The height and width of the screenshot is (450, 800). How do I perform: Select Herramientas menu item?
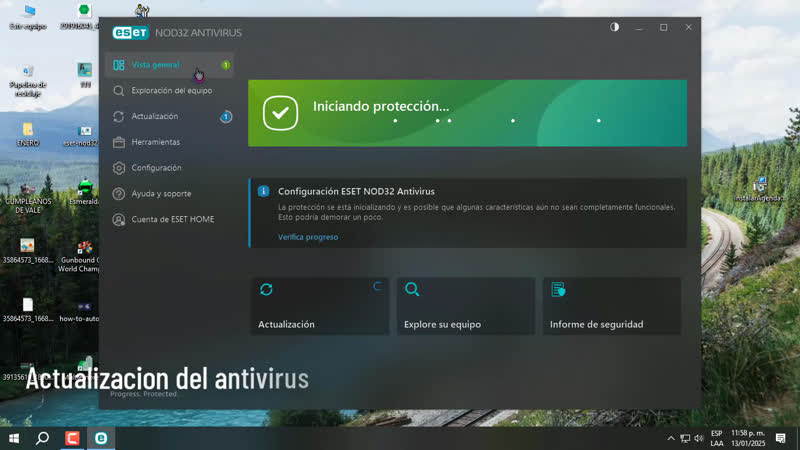(169, 142)
